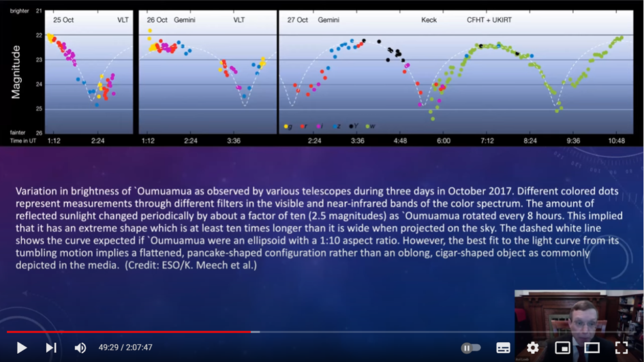Viewport: 644px width, 362px height.
Task: Click the Gemini label in the 27 Oct panel
Action: pyautogui.click(x=328, y=20)
